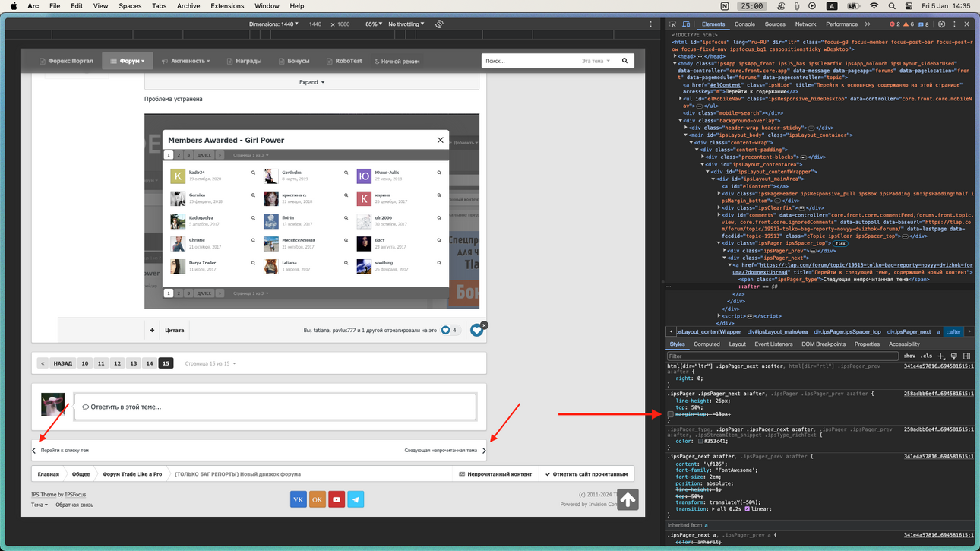Click the Styles Filter input field
This screenshot has width=980, height=551.
coord(782,356)
